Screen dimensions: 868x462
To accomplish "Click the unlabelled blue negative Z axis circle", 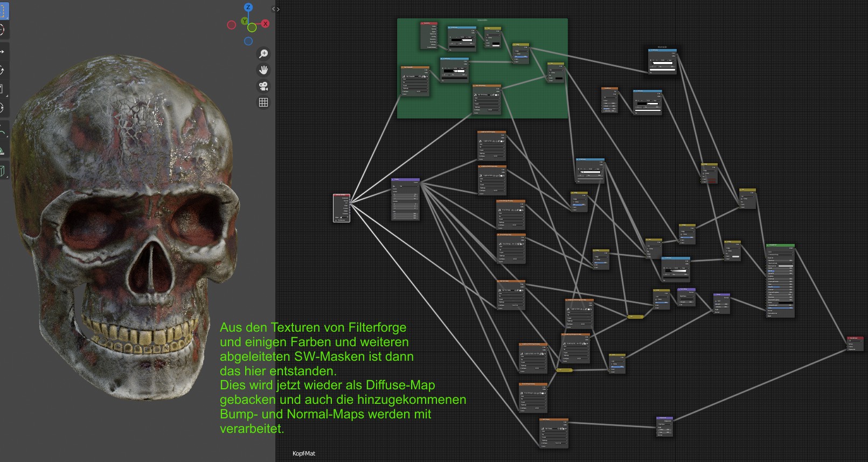I will (248, 41).
